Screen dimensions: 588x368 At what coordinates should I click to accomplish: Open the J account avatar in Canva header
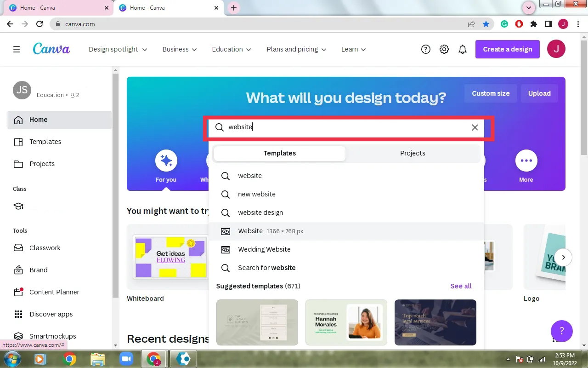556,49
